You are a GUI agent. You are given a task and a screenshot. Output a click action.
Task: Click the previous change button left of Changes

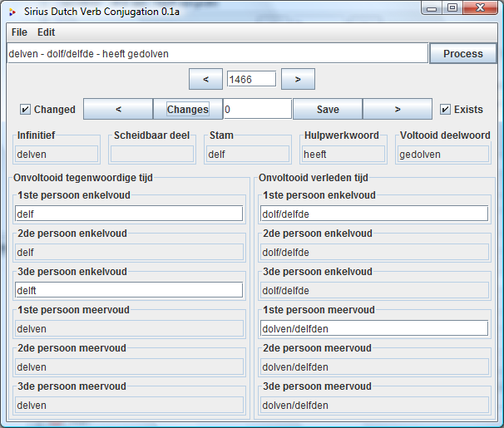(x=118, y=109)
